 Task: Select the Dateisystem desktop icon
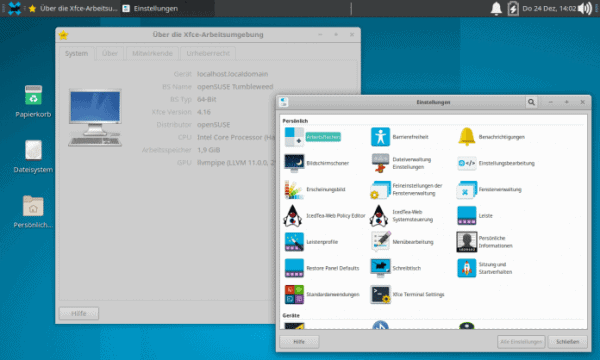pos(33,156)
